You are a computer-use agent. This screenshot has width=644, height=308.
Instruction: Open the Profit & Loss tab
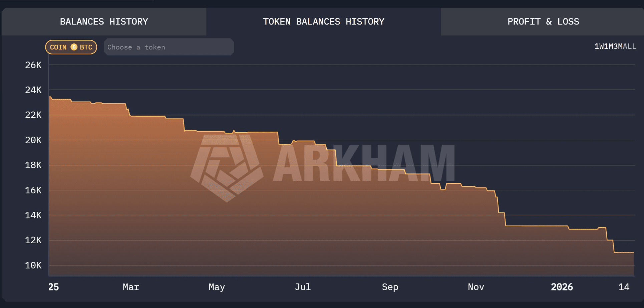click(543, 22)
